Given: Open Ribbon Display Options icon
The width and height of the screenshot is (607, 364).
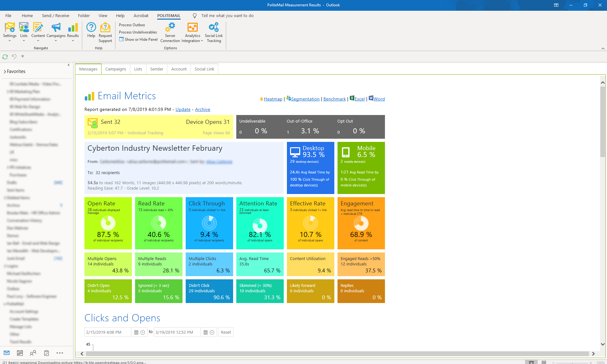Looking at the screenshot, I should (x=556, y=5).
